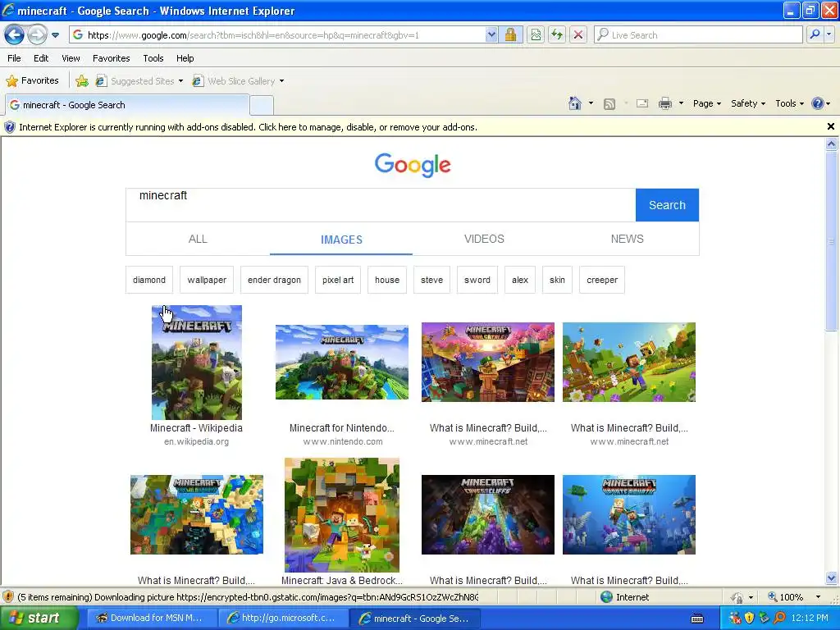Select the ender dragon suggestion chip
The height and width of the screenshot is (630, 840).
tap(274, 280)
